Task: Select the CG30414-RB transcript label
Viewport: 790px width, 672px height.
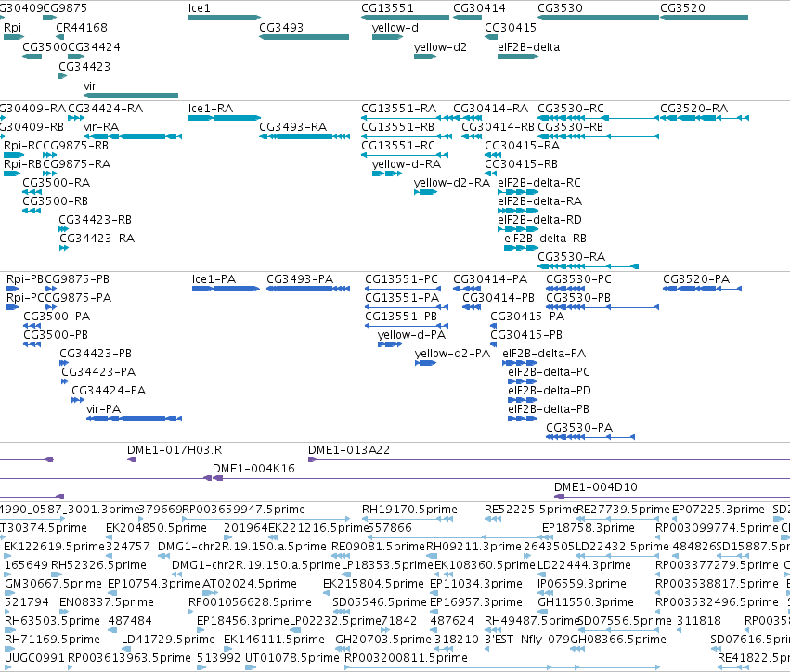Action: [498, 127]
